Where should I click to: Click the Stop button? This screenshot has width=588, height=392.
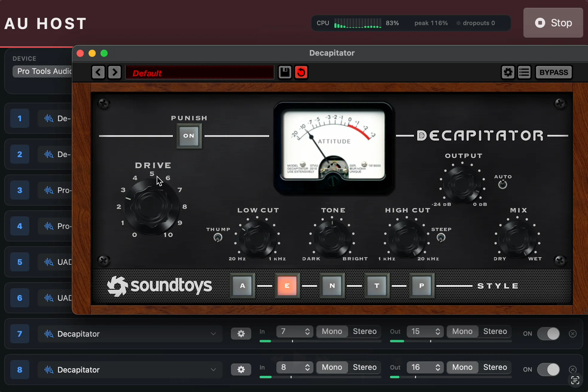553,23
